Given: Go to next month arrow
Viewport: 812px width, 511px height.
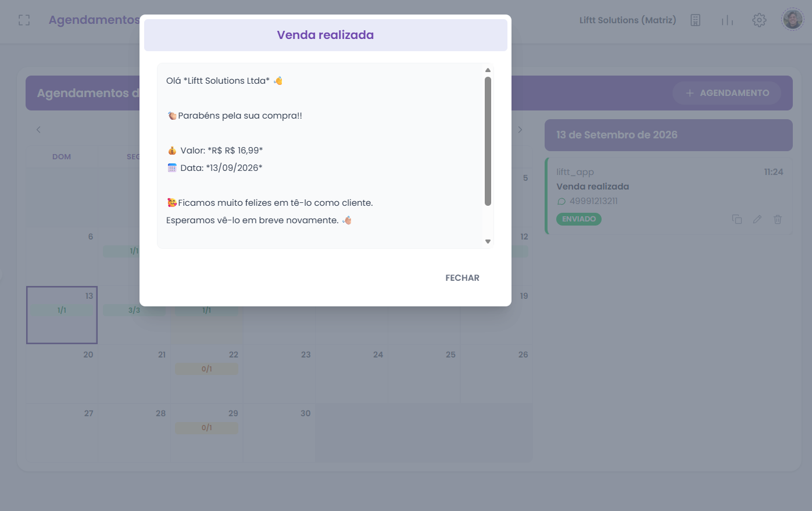Looking at the screenshot, I should (520, 130).
